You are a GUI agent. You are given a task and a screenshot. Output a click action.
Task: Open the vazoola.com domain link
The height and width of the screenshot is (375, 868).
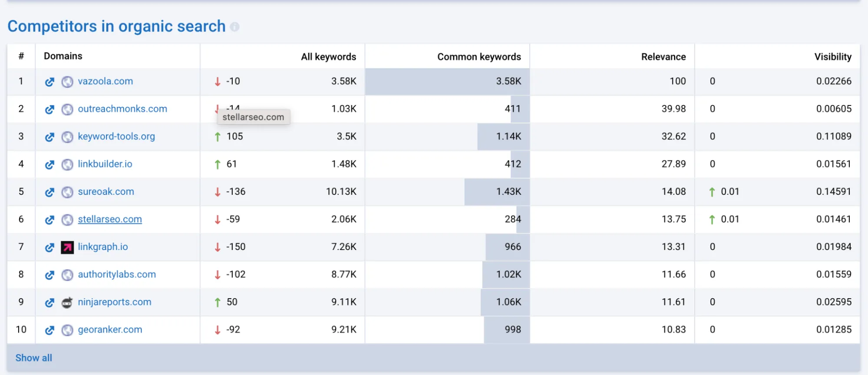pos(106,81)
